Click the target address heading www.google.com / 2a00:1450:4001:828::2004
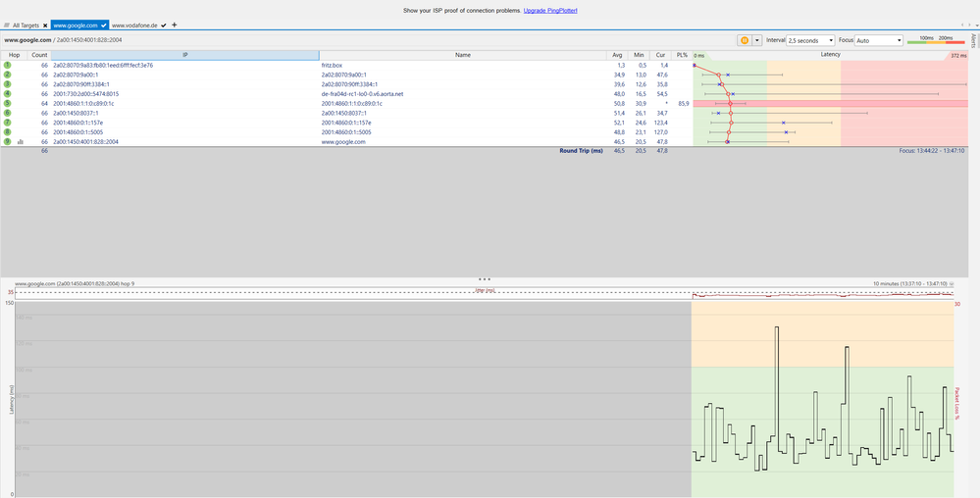Screen dimensions: 980x498 tap(61, 40)
